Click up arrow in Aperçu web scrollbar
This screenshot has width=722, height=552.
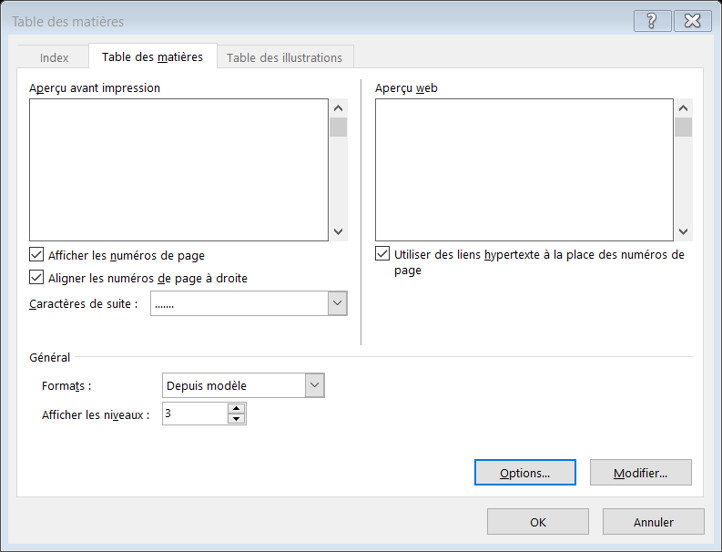[683, 108]
